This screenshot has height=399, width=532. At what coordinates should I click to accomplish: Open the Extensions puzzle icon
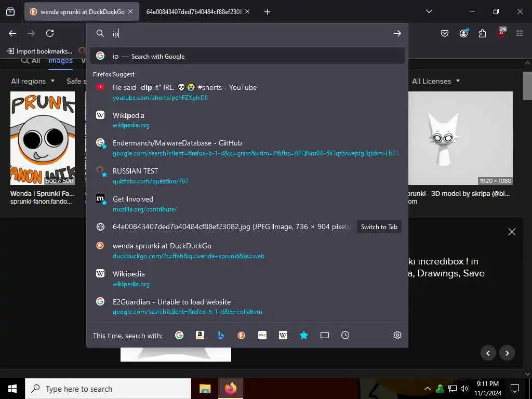coord(482,33)
